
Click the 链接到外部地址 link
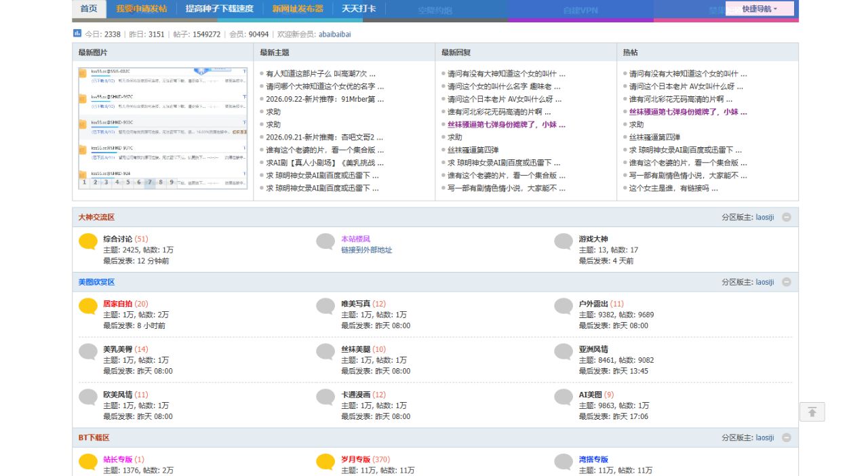[x=367, y=250]
